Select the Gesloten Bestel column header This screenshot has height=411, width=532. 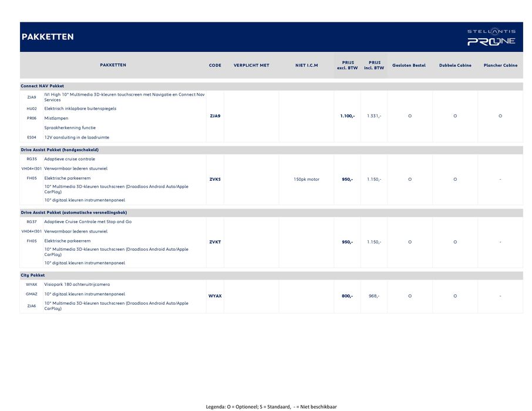point(409,65)
